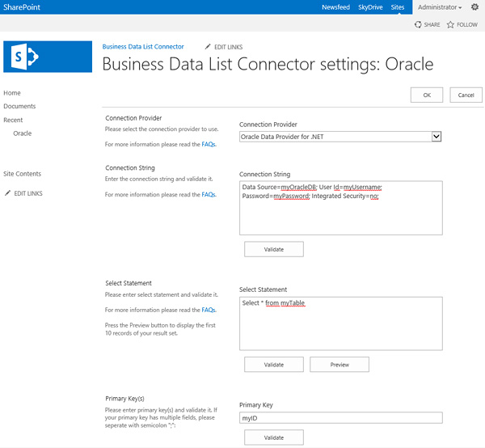The image size is (485, 448).
Task: Expand the Connection Provider dropdown
Action: click(x=436, y=137)
